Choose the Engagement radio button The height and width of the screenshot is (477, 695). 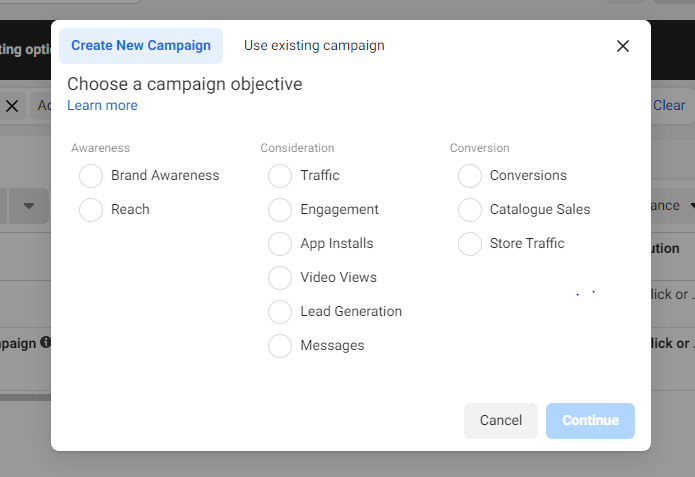(x=280, y=210)
